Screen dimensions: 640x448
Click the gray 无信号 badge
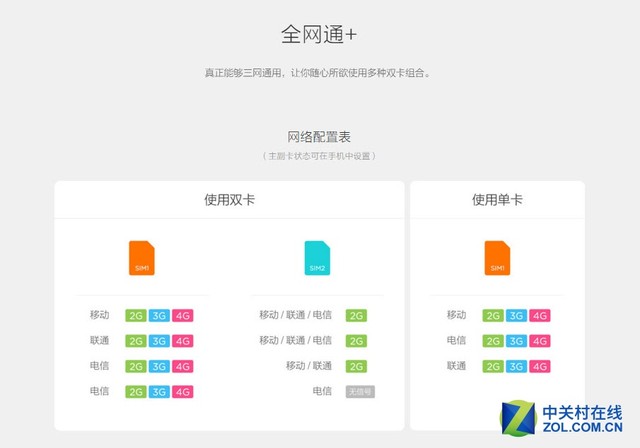pyautogui.click(x=360, y=391)
